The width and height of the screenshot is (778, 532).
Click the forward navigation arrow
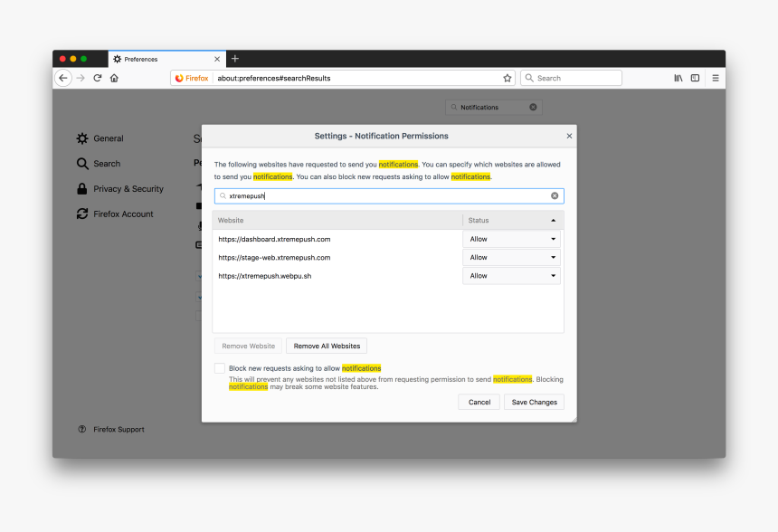(x=81, y=78)
